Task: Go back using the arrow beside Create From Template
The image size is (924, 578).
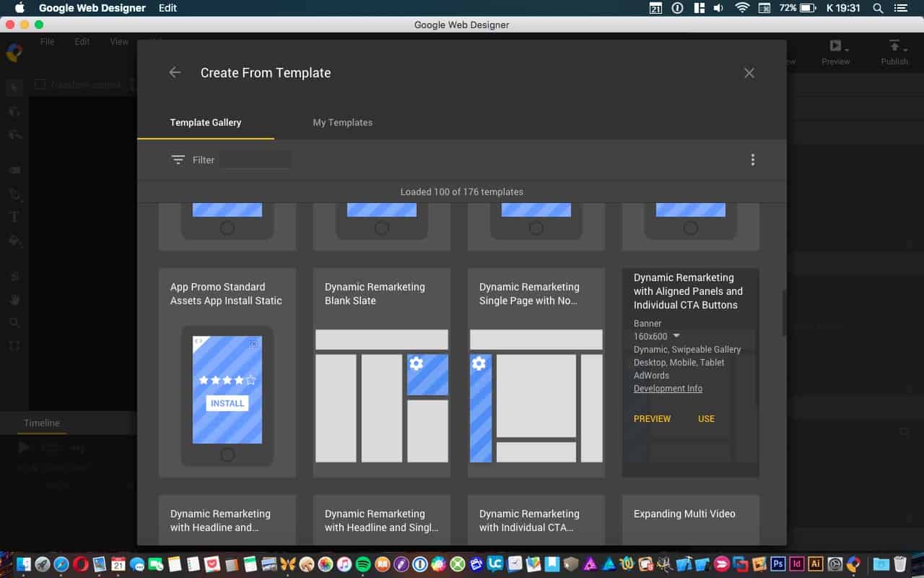Action: 175,72
